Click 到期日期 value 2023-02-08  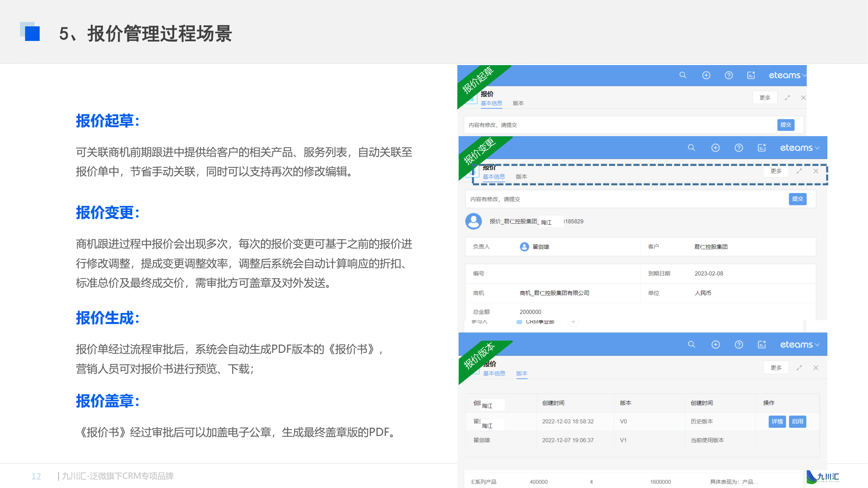708,274
